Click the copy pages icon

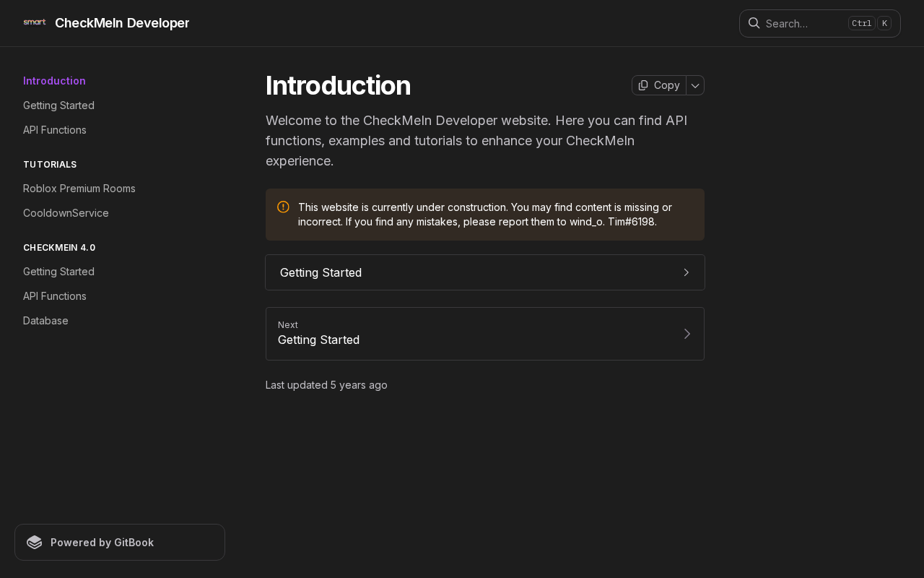coord(643,85)
